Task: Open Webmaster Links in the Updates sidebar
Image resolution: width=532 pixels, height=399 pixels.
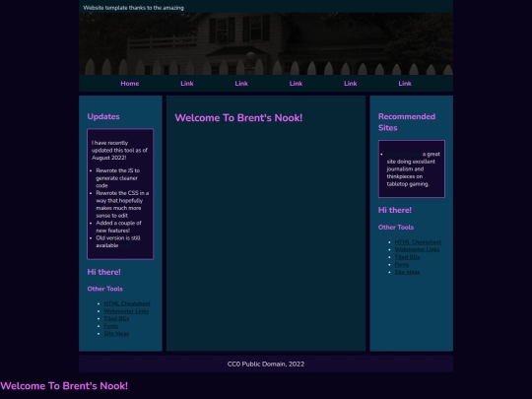Action: point(126,311)
